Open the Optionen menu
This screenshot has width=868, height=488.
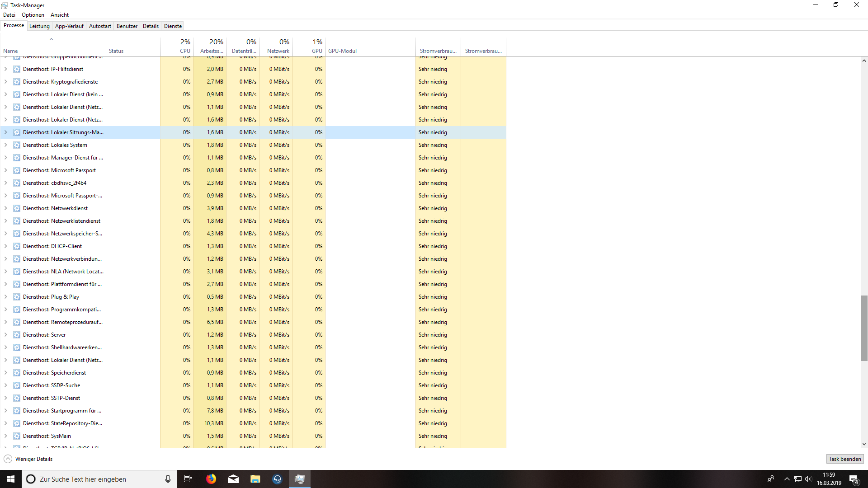[33, 15]
